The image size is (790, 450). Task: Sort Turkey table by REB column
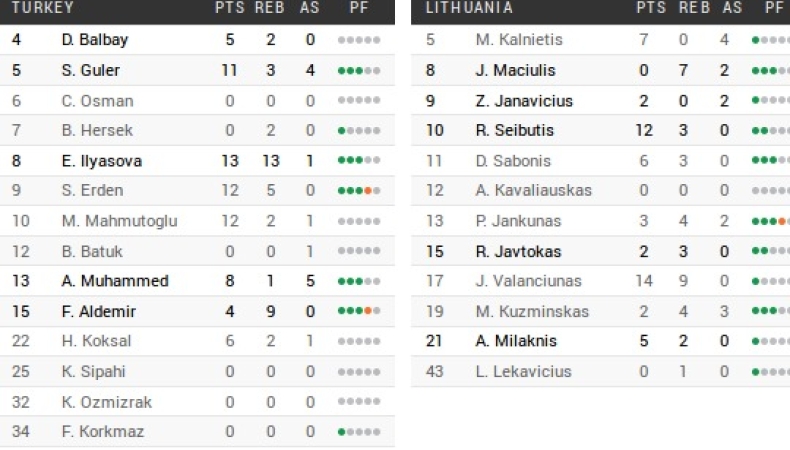271,8
